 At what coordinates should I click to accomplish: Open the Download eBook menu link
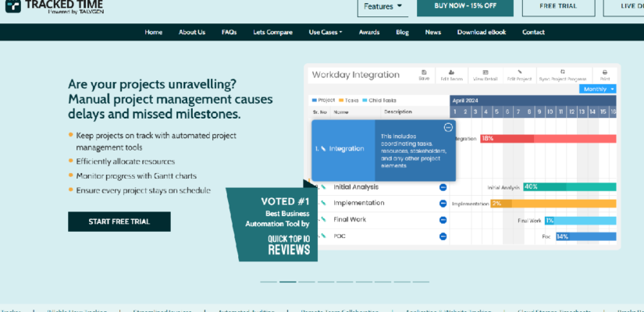pos(481,32)
